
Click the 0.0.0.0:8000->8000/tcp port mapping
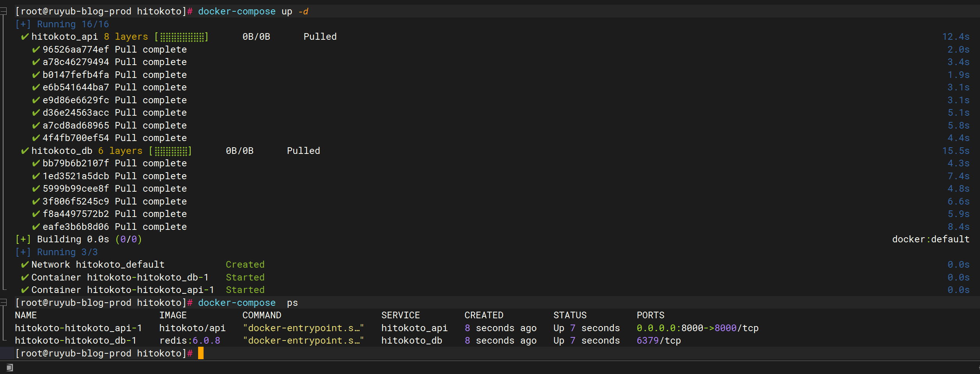pyautogui.click(x=697, y=328)
